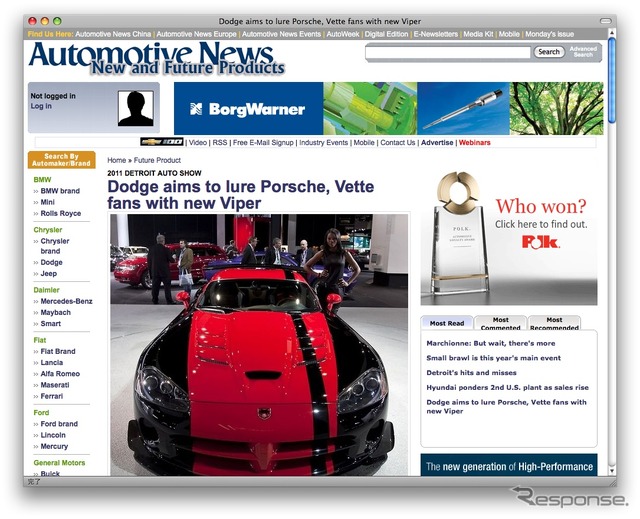Open the High-Performance banner ad
640x519 pixels.
pyautogui.click(x=509, y=465)
